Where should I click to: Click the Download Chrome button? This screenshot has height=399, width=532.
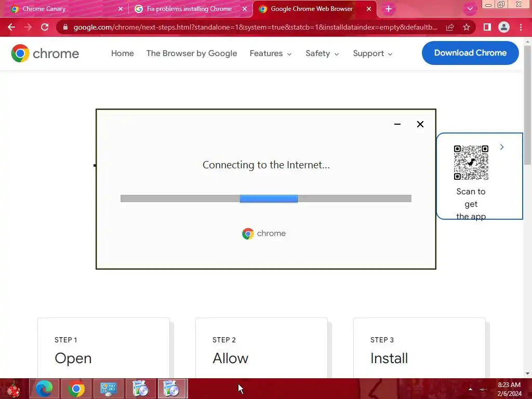click(470, 53)
